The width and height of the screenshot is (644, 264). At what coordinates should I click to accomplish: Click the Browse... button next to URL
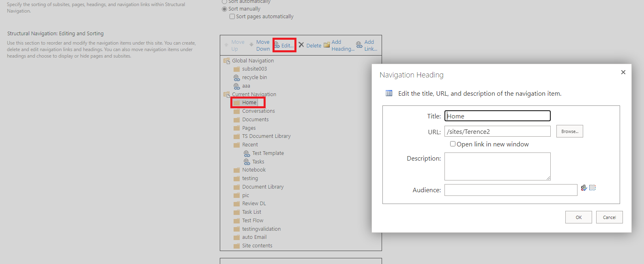[x=570, y=131]
